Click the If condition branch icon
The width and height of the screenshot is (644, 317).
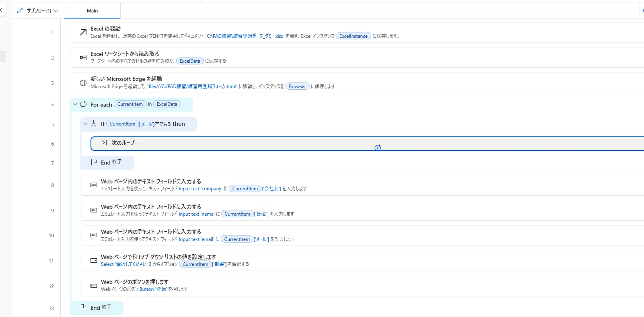click(94, 124)
